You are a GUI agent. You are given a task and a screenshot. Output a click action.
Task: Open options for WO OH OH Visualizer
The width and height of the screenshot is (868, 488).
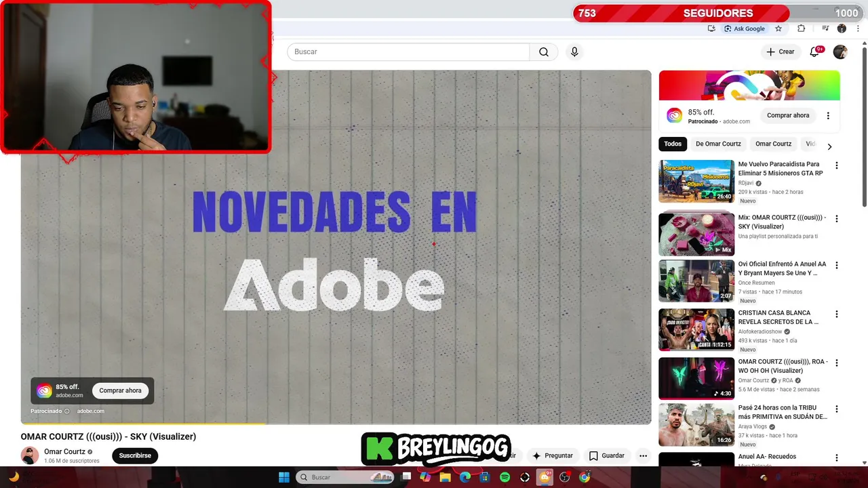pos(837,363)
